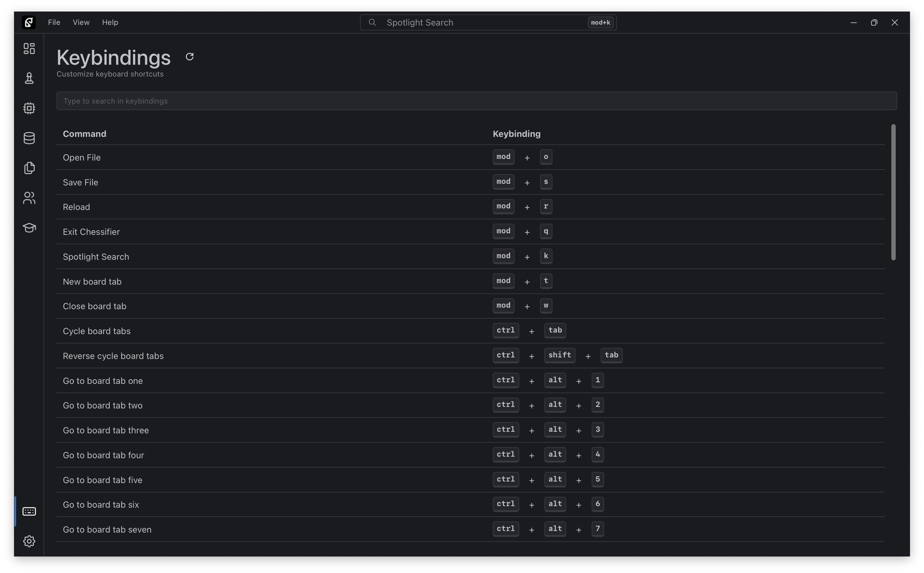
Task: Open the chess pawn board icon
Action: [29, 78]
